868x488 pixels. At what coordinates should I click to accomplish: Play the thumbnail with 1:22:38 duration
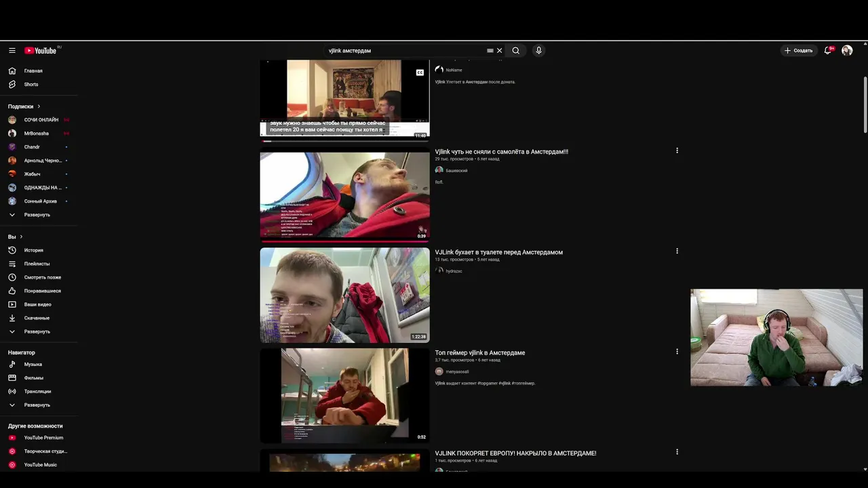[x=344, y=295]
